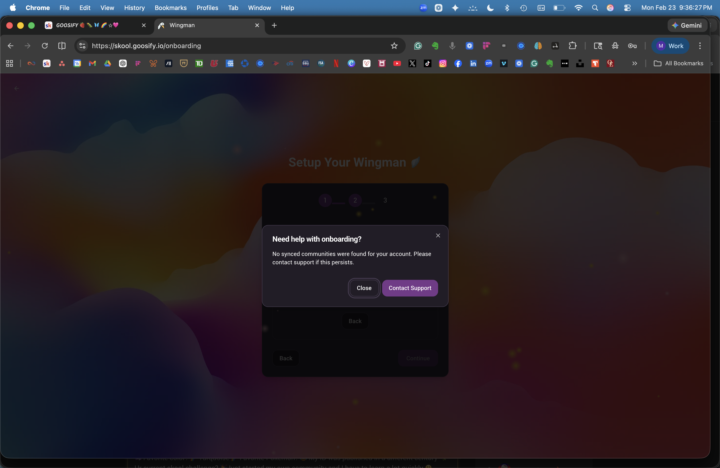The width and height of the screenshot is (720, 468).
Task: Open the Profiles menu
Action: tap(207, 8)
